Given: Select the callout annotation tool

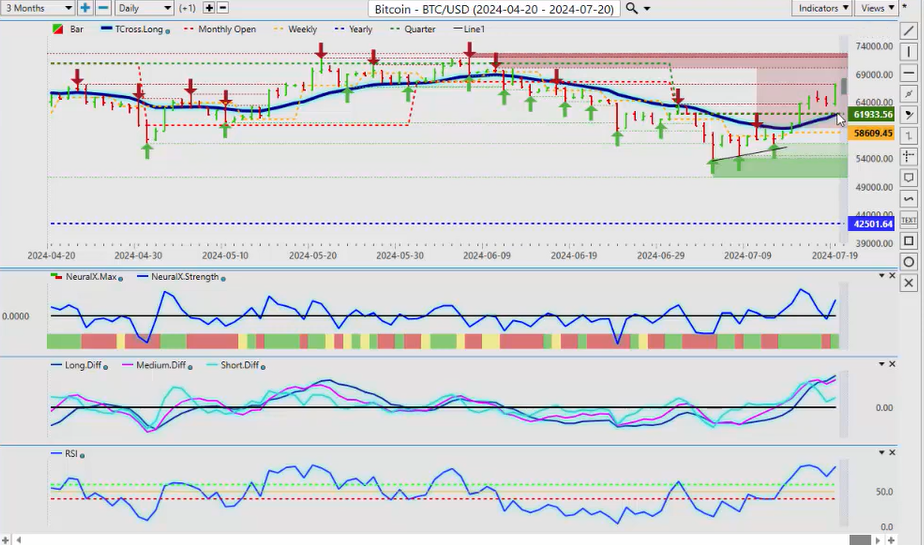Looking at the screenshot, I should click(909, 177).
